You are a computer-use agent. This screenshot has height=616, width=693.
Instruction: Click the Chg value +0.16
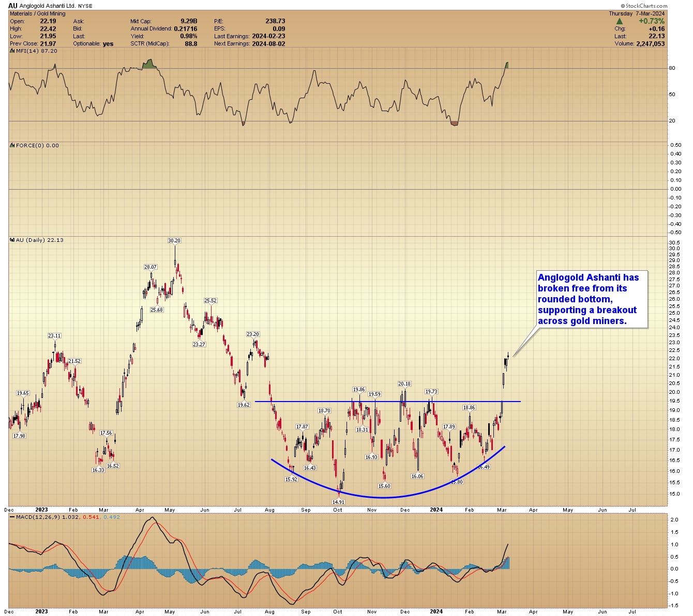pyautogui.click(x=657, y=29)
